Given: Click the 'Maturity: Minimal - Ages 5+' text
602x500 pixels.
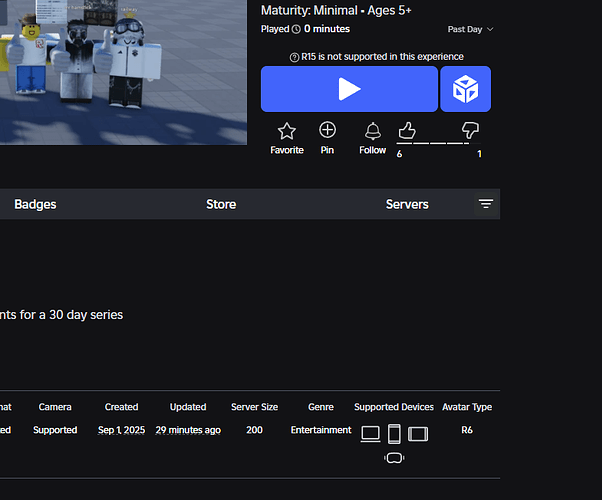Looking at the screenshot, I should coord(336,10).
